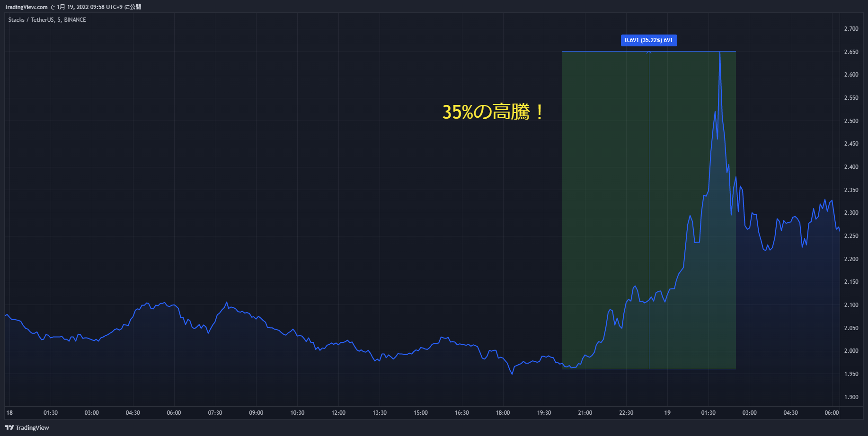Click the first 06:00 time label after 18
Image resolution: width=868 pixels, height=436 pixels.
pos(174,413)
